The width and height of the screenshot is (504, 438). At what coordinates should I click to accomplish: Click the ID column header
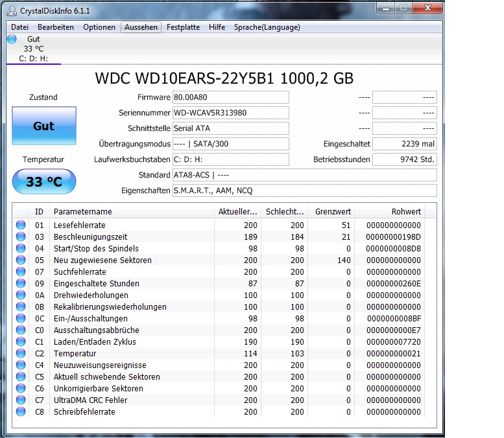click(39, 212)
